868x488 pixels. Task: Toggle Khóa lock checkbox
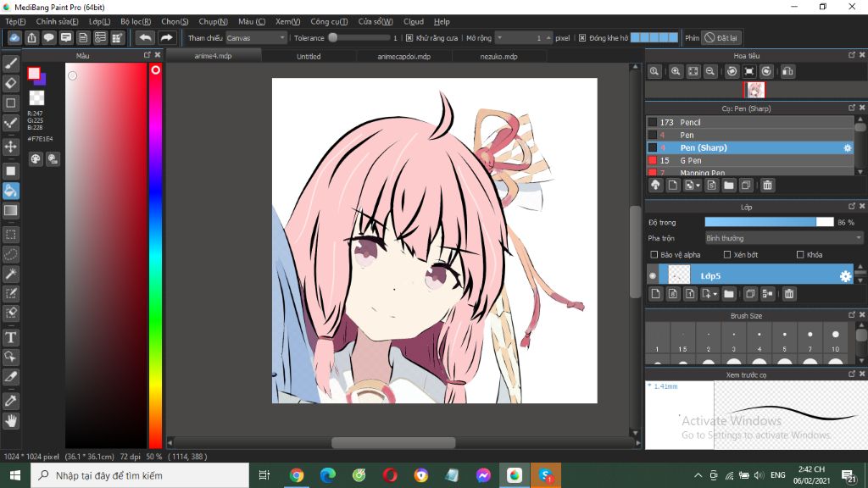point(800,254)
